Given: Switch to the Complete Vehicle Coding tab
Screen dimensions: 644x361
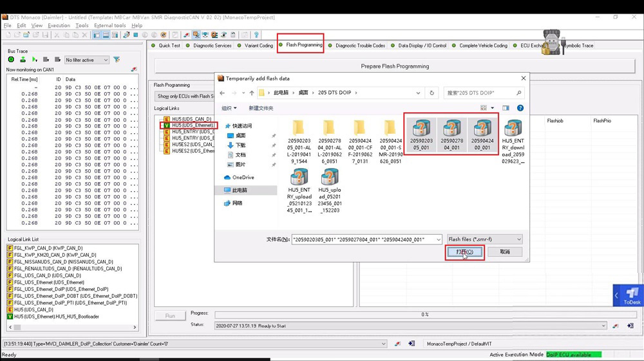Looking at the screenshot, I should (479, 46).
